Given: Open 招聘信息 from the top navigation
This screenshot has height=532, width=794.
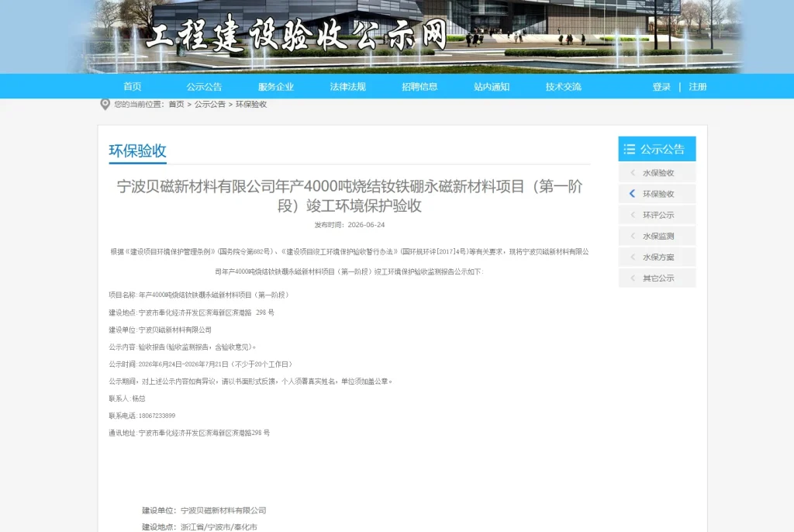Looking at the screenshot, I should [419, 87].
